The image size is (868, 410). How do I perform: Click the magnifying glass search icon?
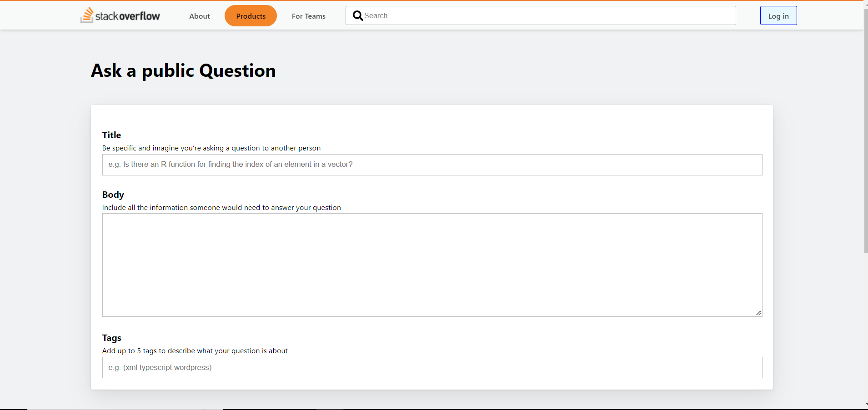tap(358, 16)
